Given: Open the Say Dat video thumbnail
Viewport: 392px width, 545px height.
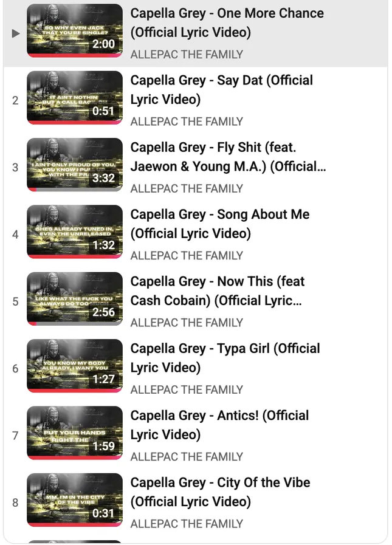Looking at the screenshot, I should click(75, 98).
